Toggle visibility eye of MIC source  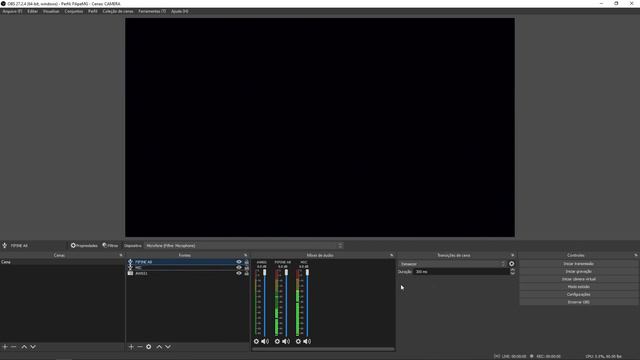click(x=239, y=268)
